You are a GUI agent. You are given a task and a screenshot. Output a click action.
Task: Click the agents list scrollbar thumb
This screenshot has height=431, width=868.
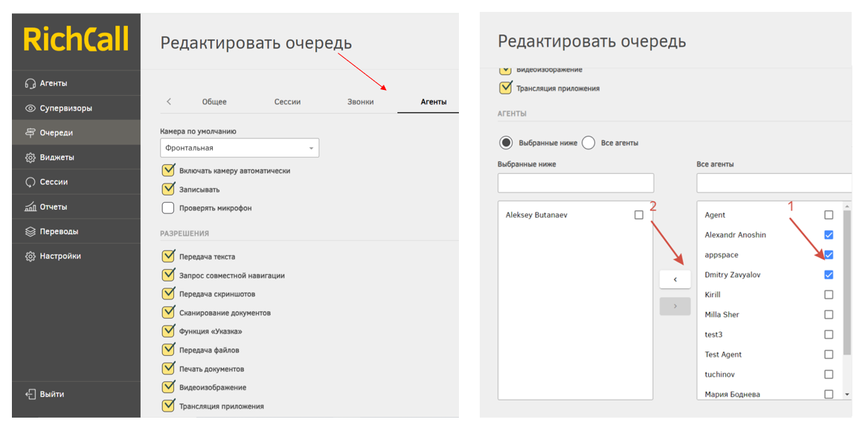[847, 282]
